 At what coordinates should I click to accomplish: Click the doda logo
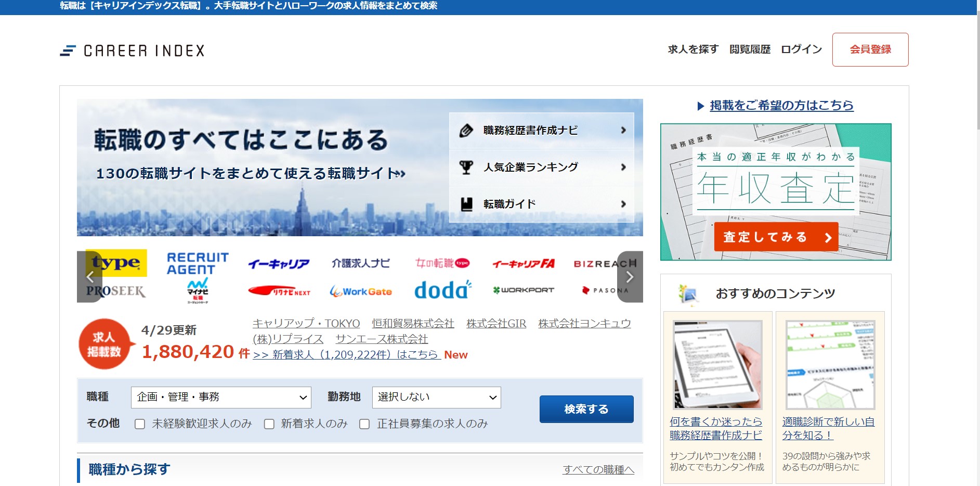tap(442, 290)
